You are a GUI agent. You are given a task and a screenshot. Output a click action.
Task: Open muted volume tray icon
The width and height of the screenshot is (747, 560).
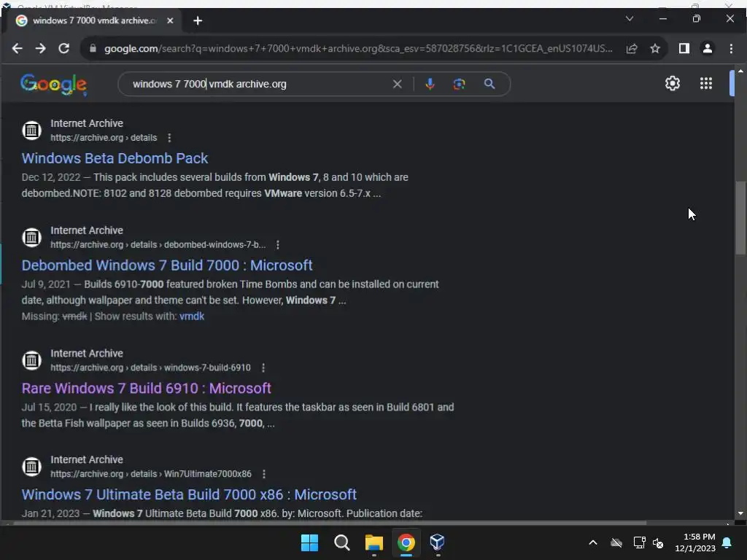coord(659,542)
